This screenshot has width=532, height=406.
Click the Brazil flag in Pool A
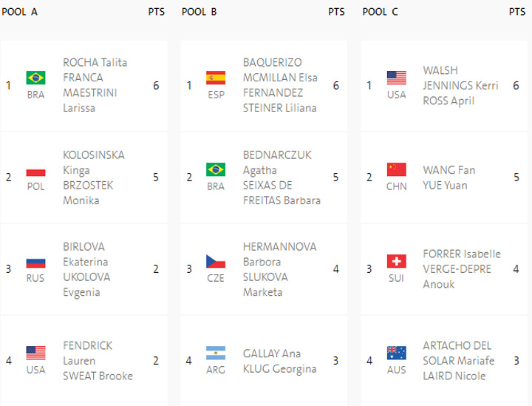(x=35, y=78)
